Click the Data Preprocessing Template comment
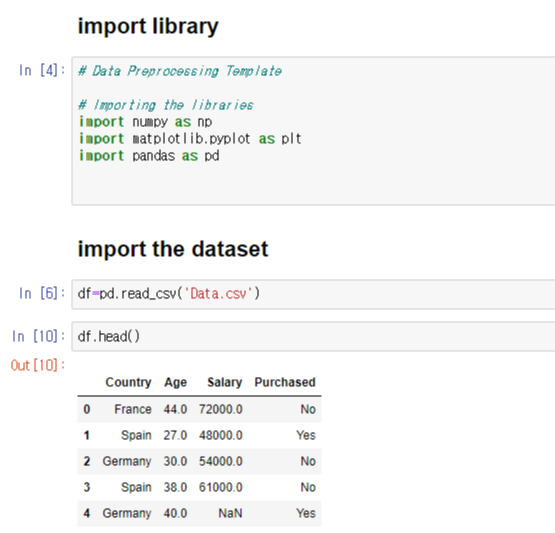The image size is (555, 533). click(180, 71)
